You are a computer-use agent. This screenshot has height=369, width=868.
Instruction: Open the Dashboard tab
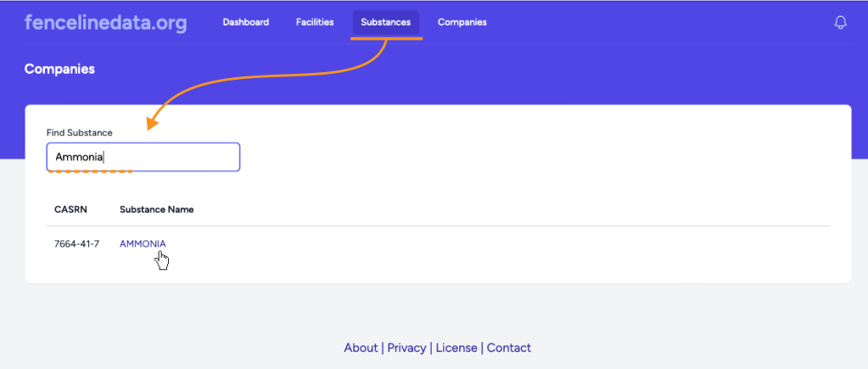pyautogui.click(x=246, y=22)
